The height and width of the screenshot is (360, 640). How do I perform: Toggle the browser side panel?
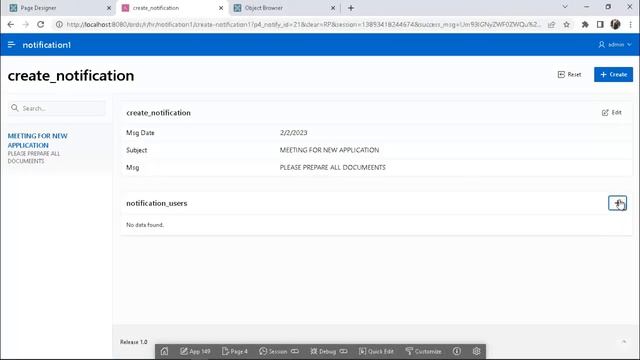pos(600,24)
